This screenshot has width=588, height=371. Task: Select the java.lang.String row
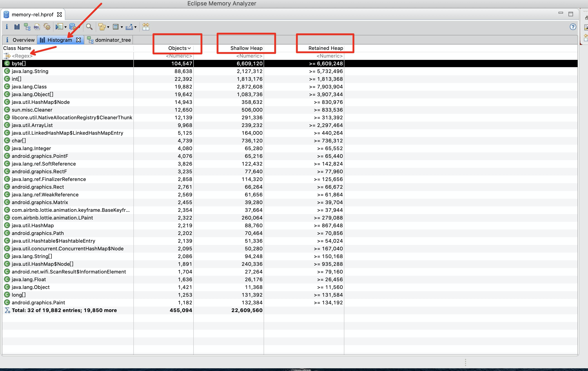click(x=30, y=71)
